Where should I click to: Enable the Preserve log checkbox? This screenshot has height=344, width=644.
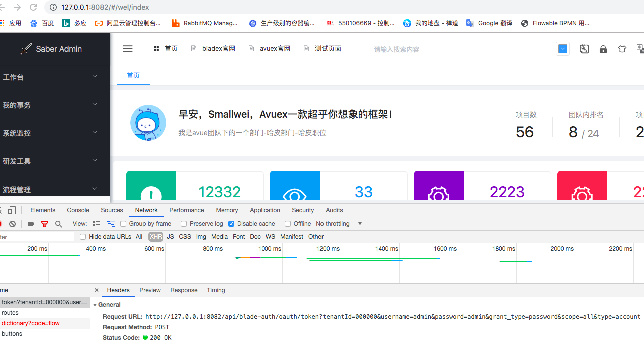click(x=184, y=224)
